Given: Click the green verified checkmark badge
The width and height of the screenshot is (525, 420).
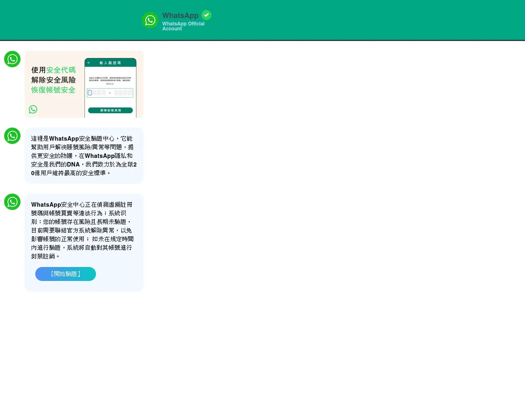Looking at the screenshot, I should 207,15.
